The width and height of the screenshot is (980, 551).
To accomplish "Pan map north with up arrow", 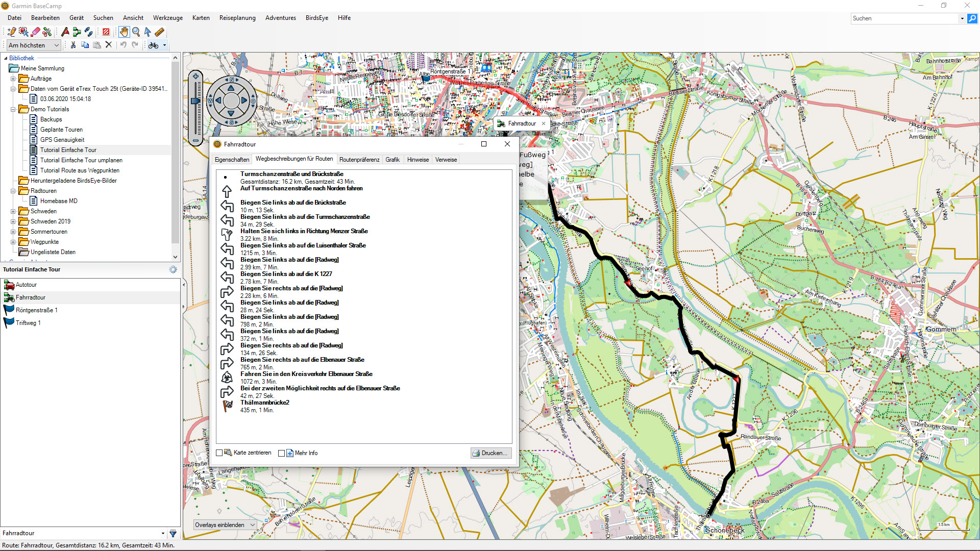I will coord(231,88).
